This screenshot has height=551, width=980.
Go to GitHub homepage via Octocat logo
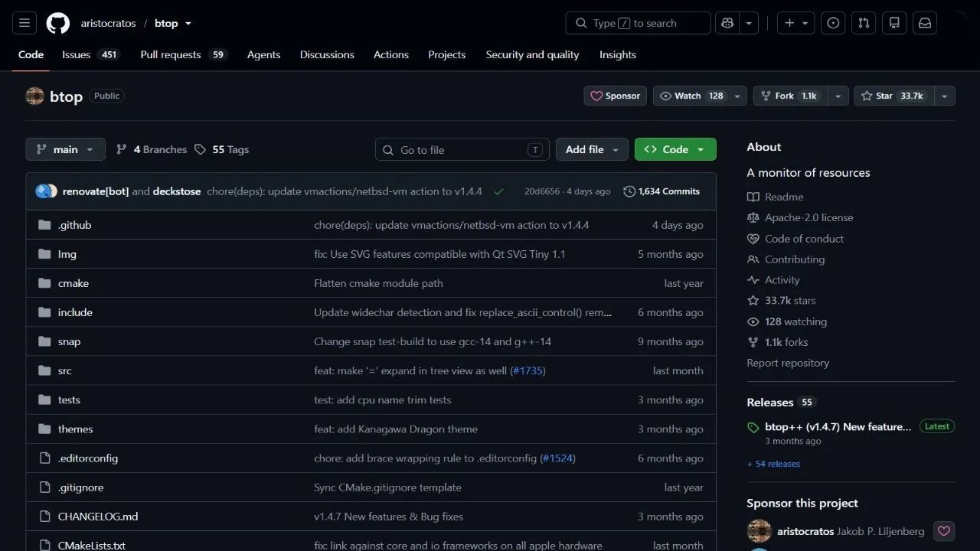(58, 23)
